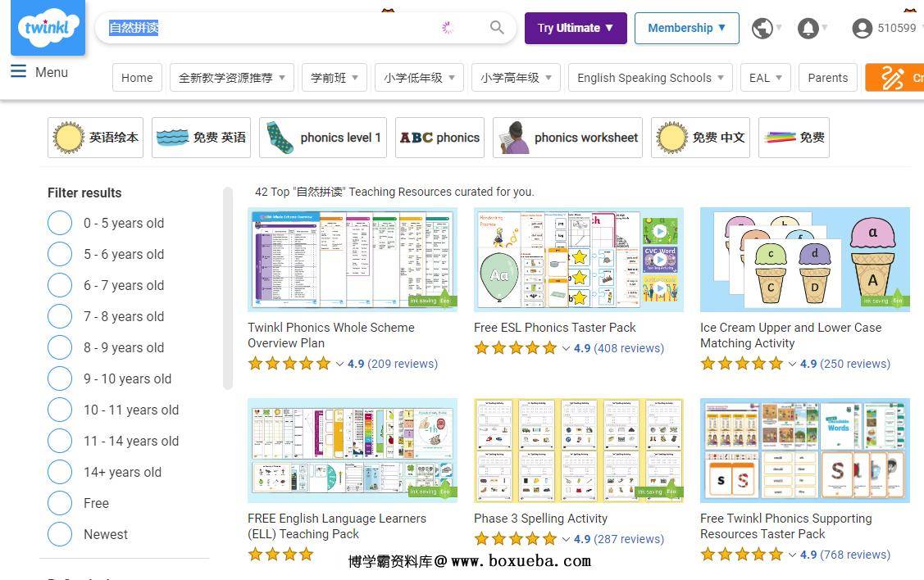Open Phase 3 Spelling Activity title
Image resolution: width=924 pixels, height=580 pixels.
coord(540,519)
